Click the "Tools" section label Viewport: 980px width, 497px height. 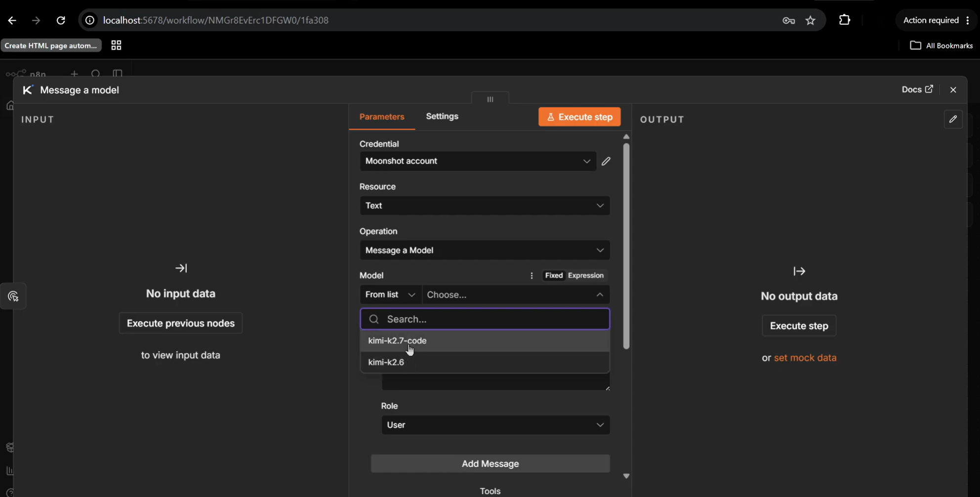(490, 491)
